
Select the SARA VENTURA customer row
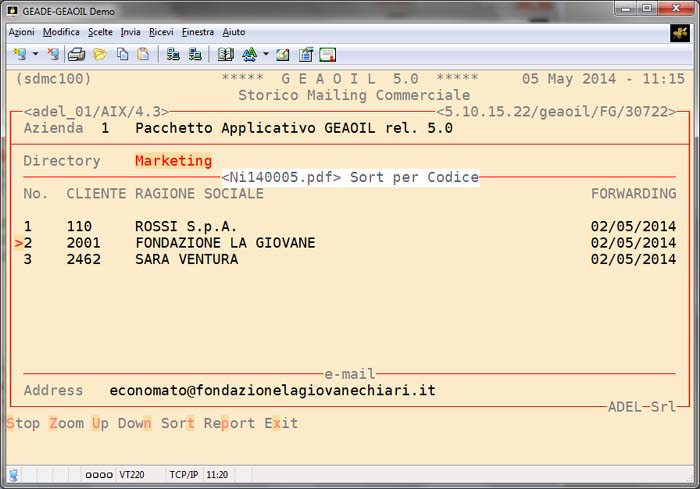click(x=186, y=260)
